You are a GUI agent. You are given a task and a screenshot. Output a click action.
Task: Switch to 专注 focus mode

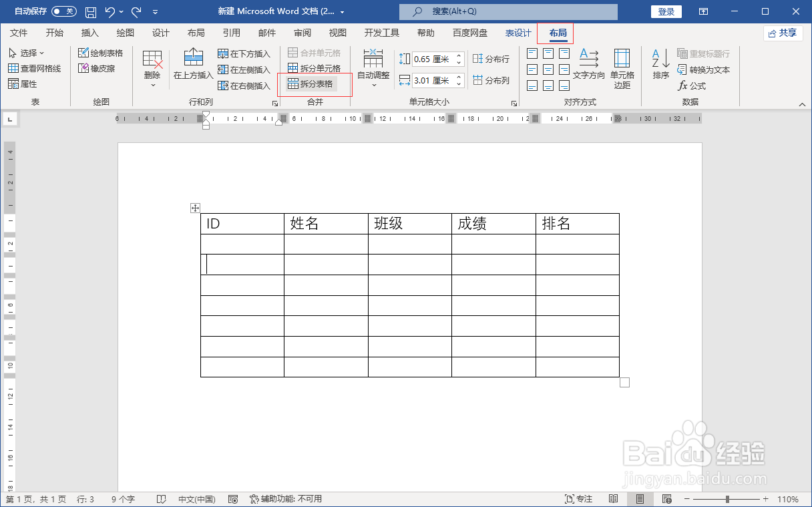point(578,499)
